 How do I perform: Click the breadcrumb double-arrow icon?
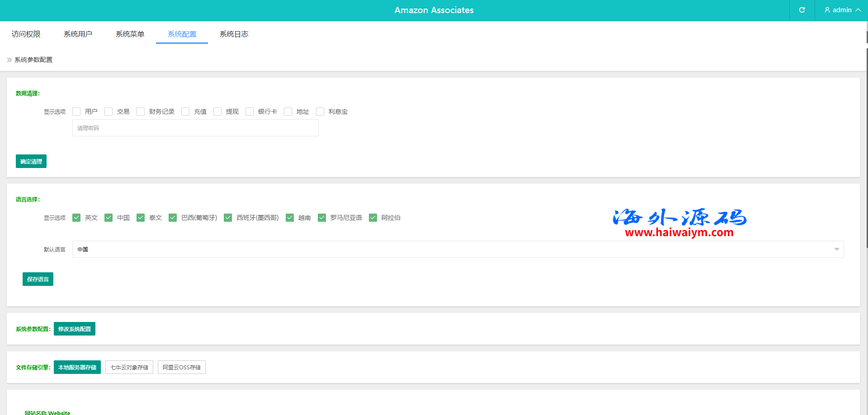(9, 60)
